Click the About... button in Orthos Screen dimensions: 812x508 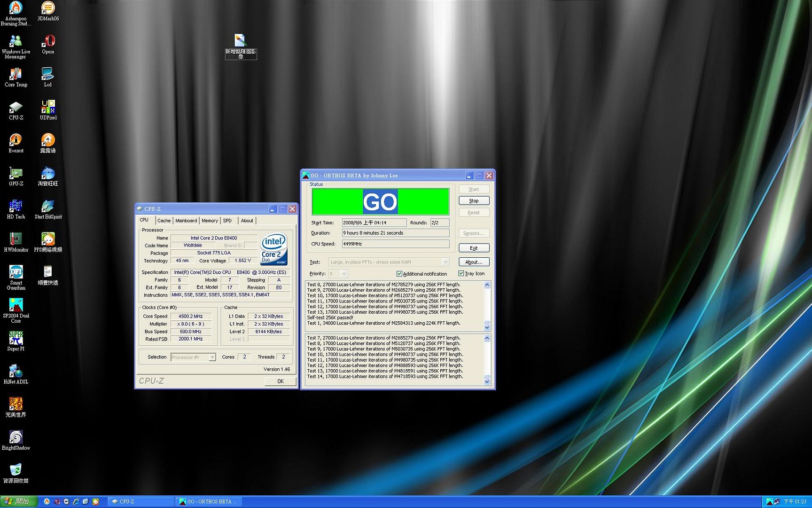click(474, 262)
